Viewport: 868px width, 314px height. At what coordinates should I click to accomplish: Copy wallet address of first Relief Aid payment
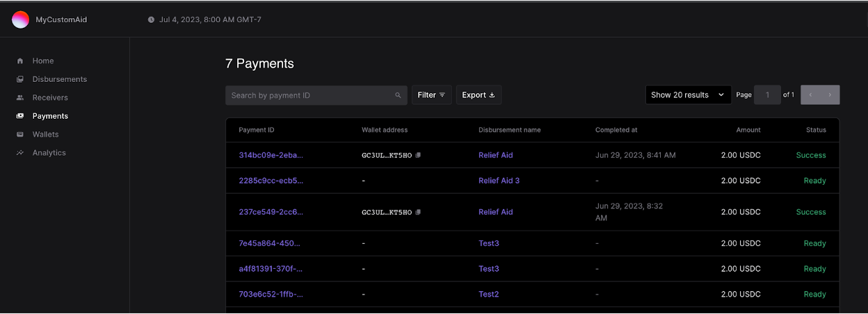point(418,156)
